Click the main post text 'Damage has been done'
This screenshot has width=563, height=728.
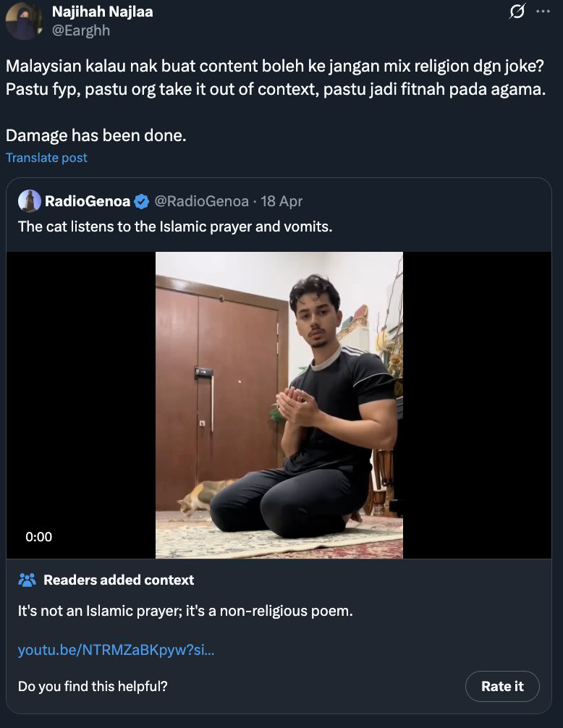coord(96,135)
